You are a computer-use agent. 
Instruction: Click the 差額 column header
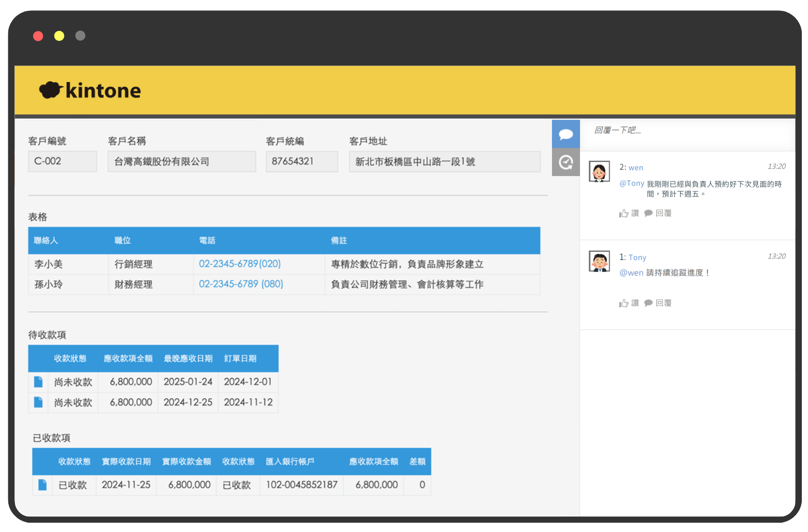tap(417, 462)
